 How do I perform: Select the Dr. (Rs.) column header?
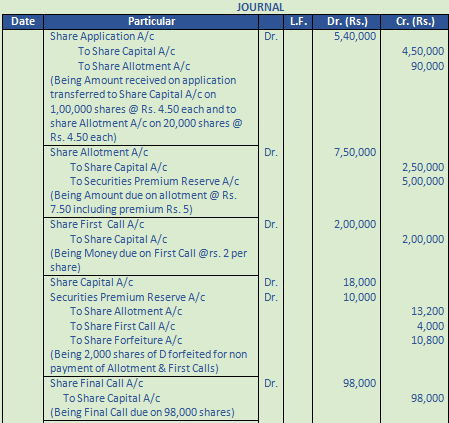[347, 21]
